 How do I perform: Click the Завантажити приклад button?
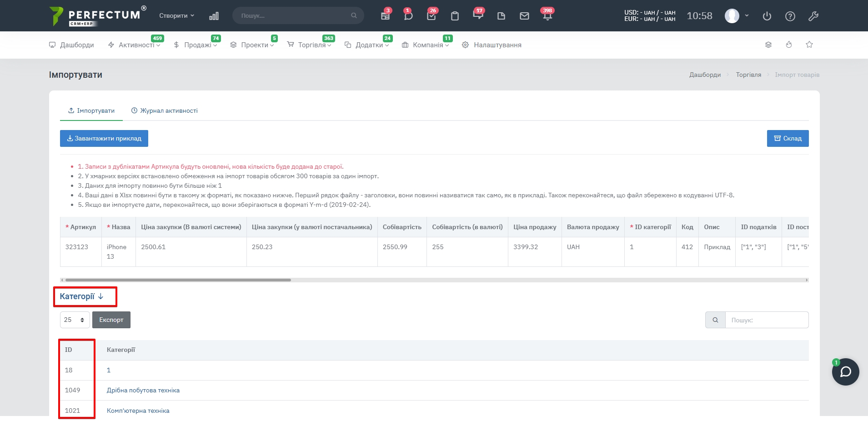pos(104,138)
